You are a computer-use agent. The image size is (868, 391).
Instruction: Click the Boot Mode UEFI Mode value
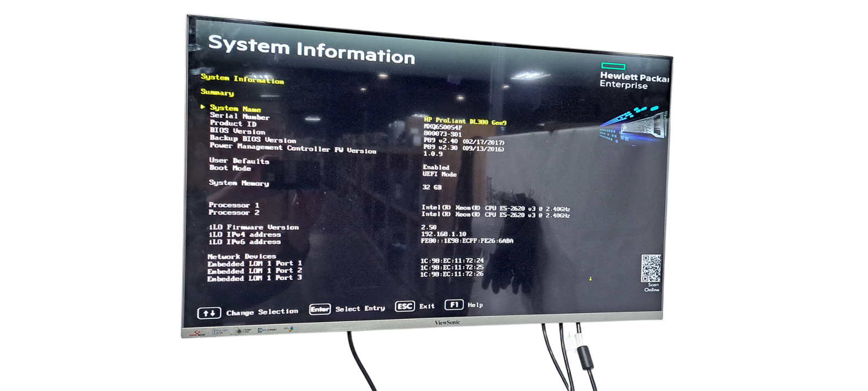point(440,174)
